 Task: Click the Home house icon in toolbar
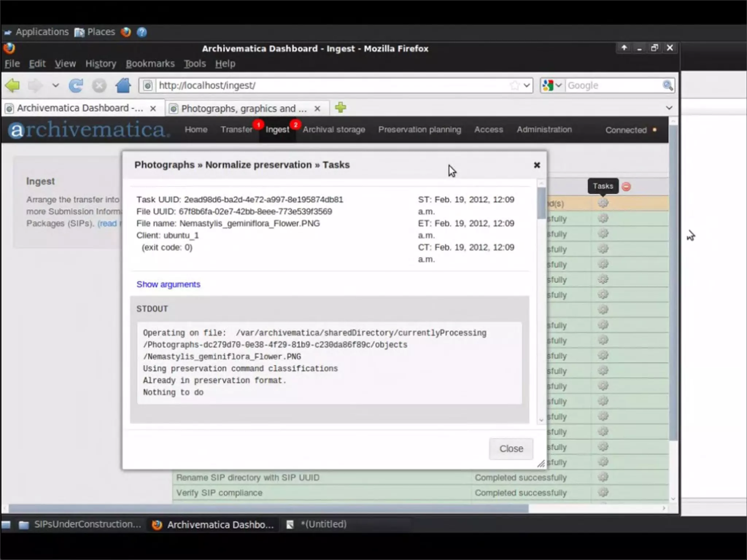[123, 86]
